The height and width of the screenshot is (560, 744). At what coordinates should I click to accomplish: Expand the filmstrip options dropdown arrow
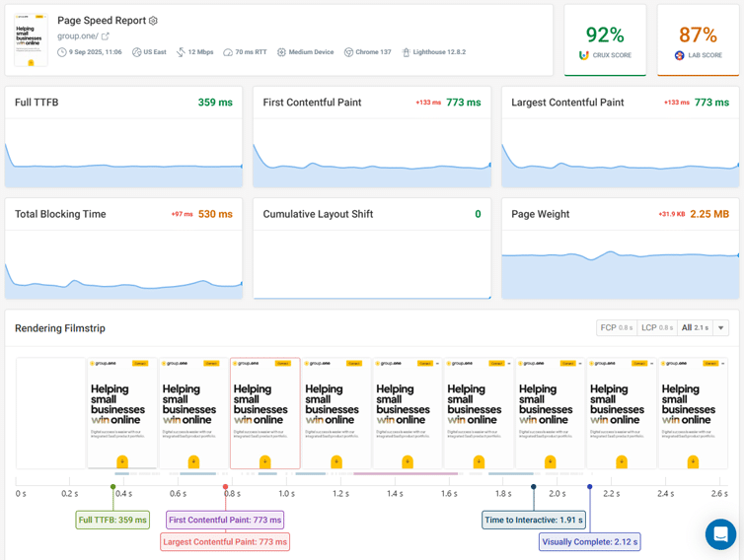click(x=721, y=327)
